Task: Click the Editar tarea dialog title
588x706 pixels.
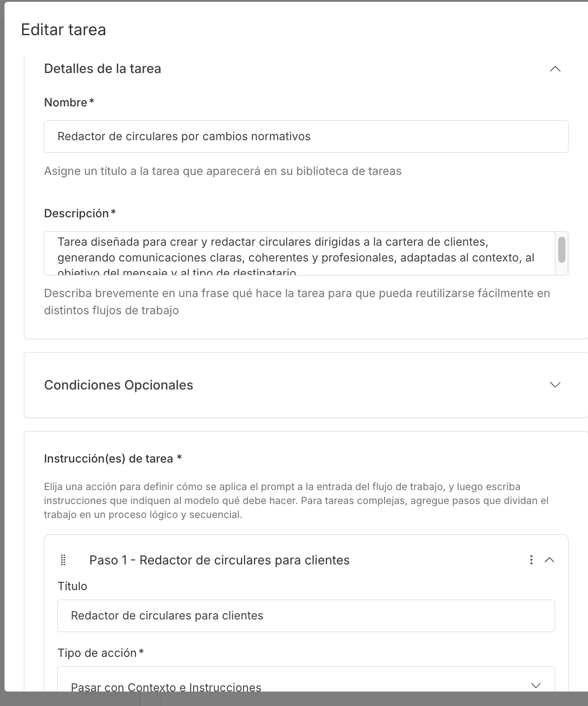Action: (x=64, y=30)
